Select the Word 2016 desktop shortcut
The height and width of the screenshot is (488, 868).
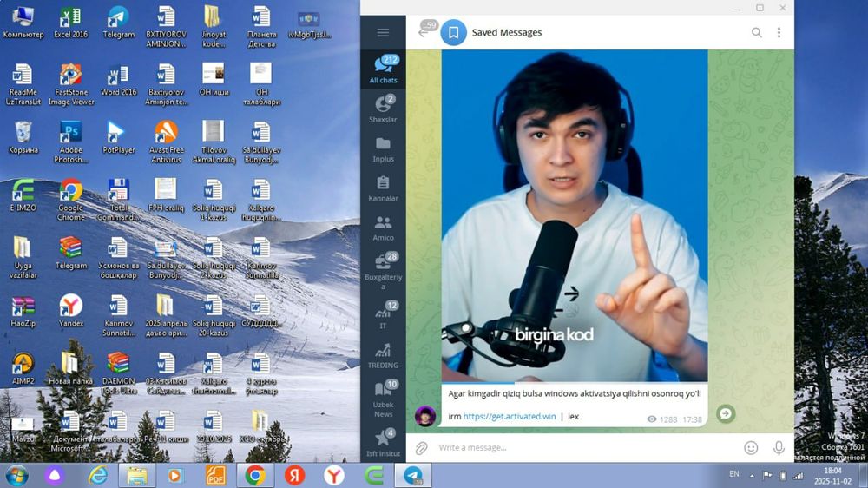118,82
